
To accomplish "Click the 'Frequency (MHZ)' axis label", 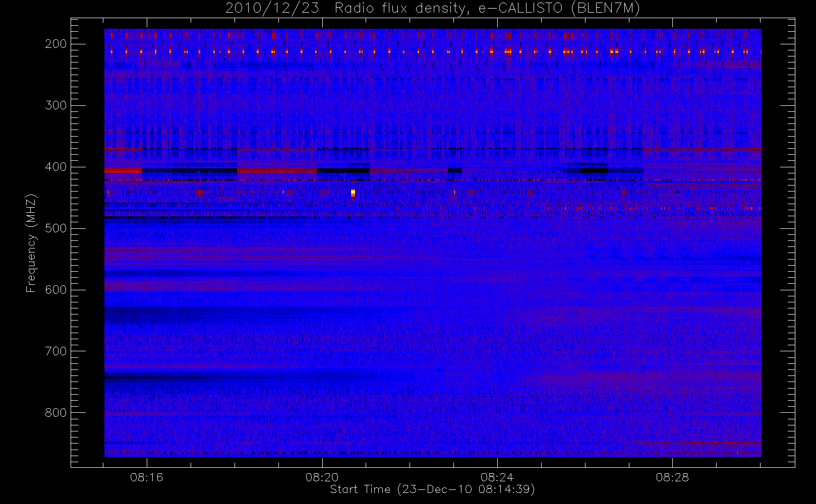I will [x=31, y=243].
